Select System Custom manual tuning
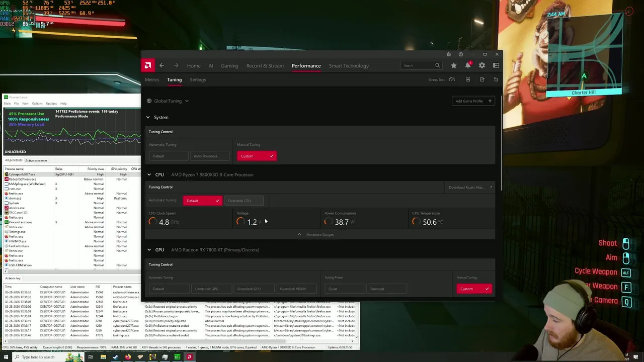This screenshot has height=362, width=644. coord(257,156)
